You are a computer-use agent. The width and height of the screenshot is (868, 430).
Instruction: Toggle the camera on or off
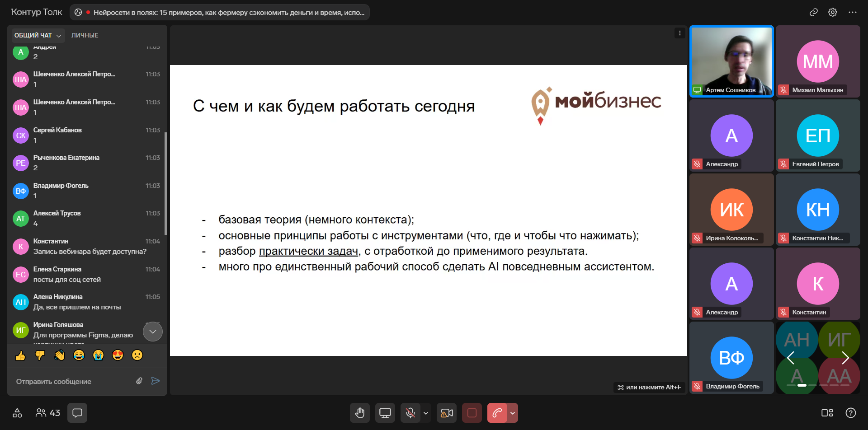(447, 413)
